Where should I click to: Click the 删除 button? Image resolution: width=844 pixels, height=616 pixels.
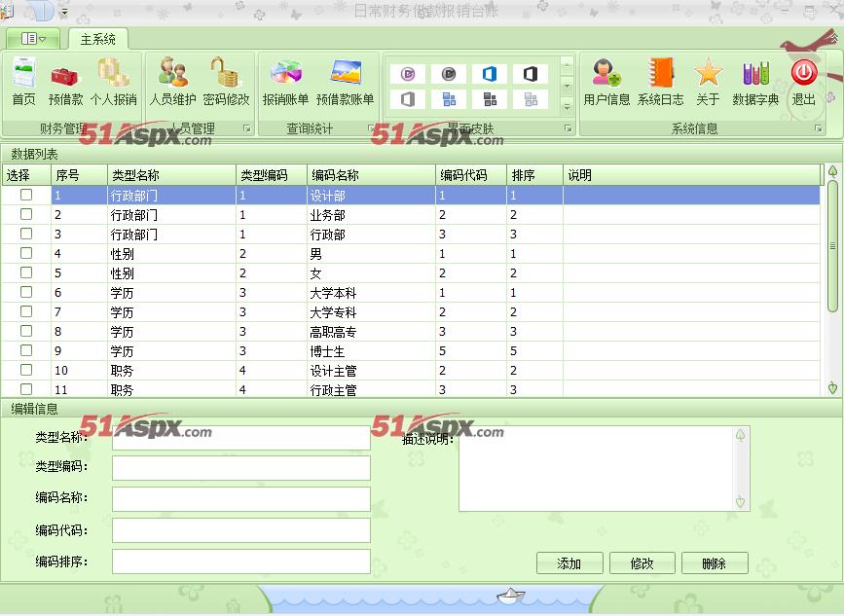715,563
